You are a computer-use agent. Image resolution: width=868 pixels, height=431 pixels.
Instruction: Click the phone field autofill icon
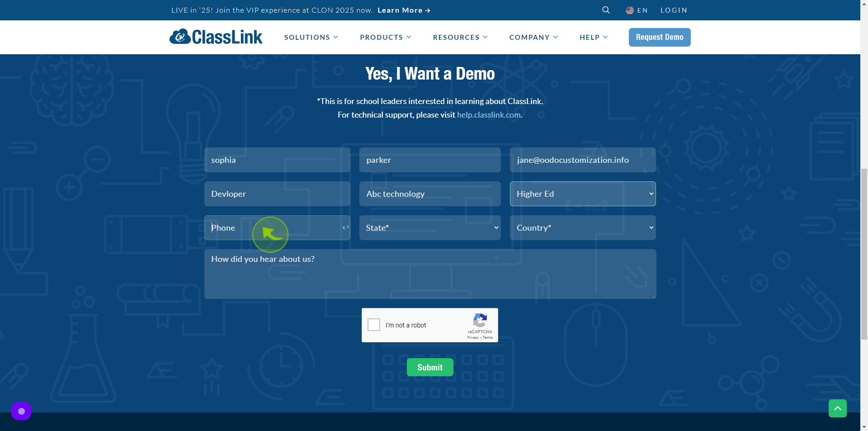(x=345, y=227)
